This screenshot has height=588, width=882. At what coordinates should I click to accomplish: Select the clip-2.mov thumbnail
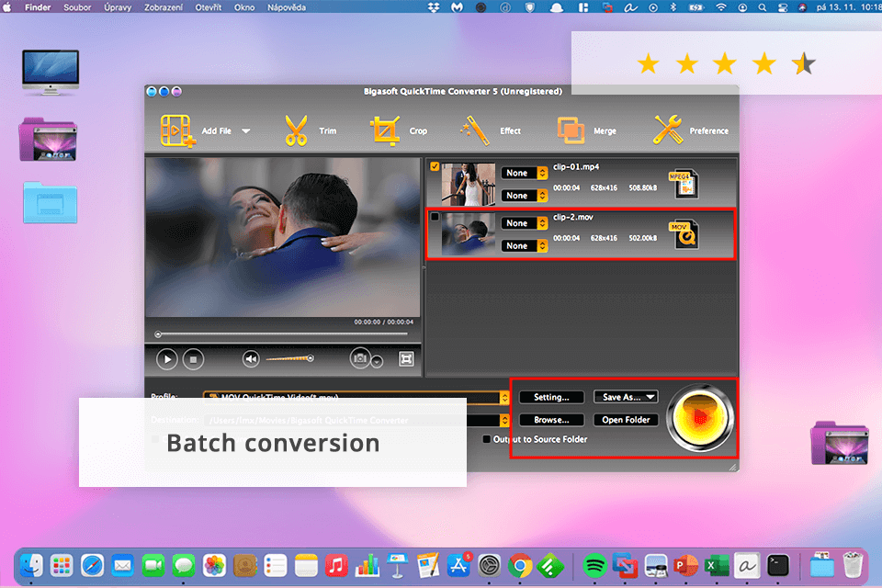[468, 234]
